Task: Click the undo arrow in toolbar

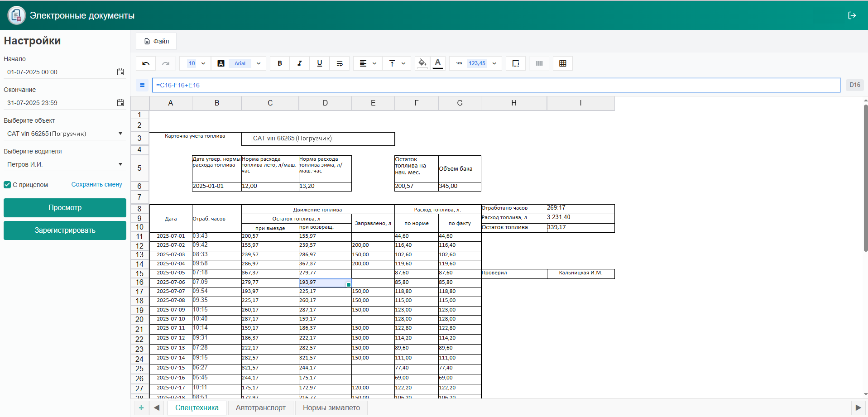Action: [x=146, y=63]
